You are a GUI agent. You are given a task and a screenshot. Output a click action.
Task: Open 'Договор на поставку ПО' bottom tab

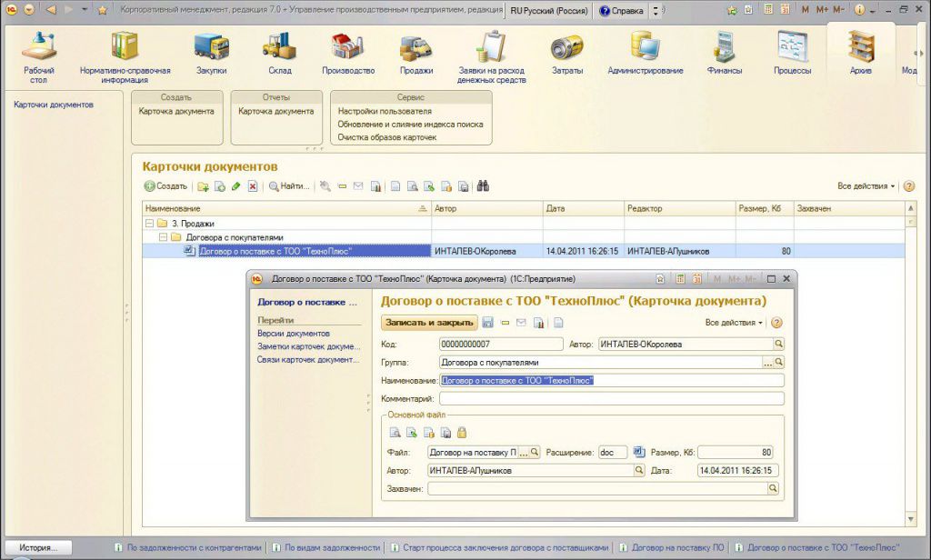pyautogui.click(x=672, y=547)
